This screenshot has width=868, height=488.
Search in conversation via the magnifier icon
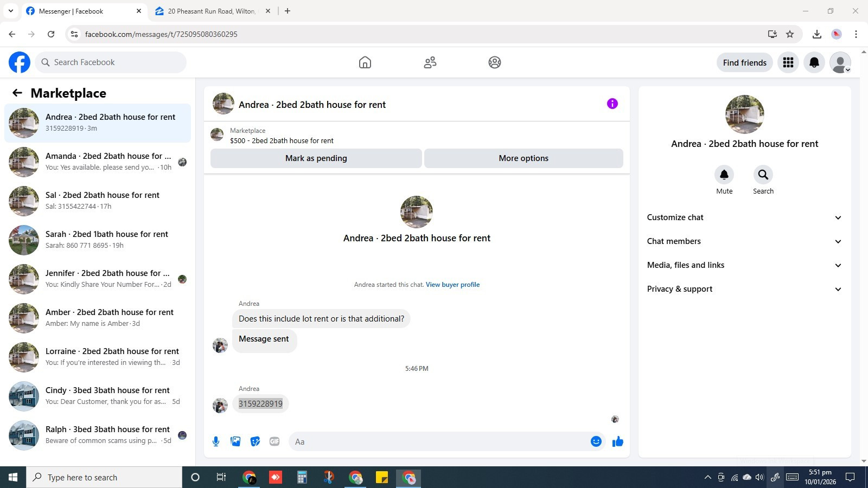763,175
